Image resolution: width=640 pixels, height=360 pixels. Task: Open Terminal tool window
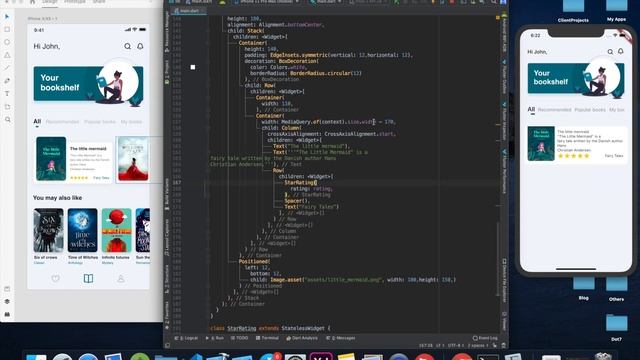coord(267,338)
